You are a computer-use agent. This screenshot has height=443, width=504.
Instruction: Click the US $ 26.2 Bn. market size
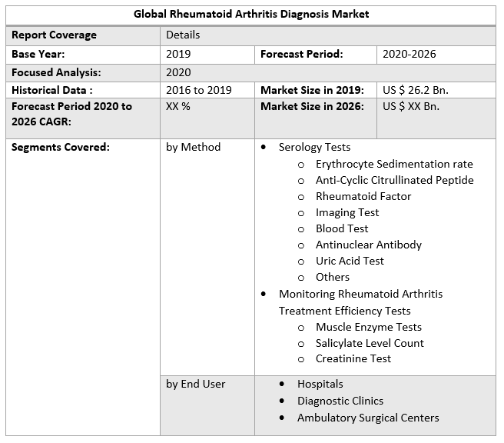point(416,90)
